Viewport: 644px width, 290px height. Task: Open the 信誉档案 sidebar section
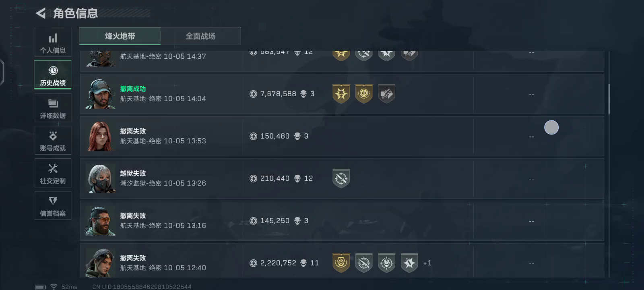(53, 205)
